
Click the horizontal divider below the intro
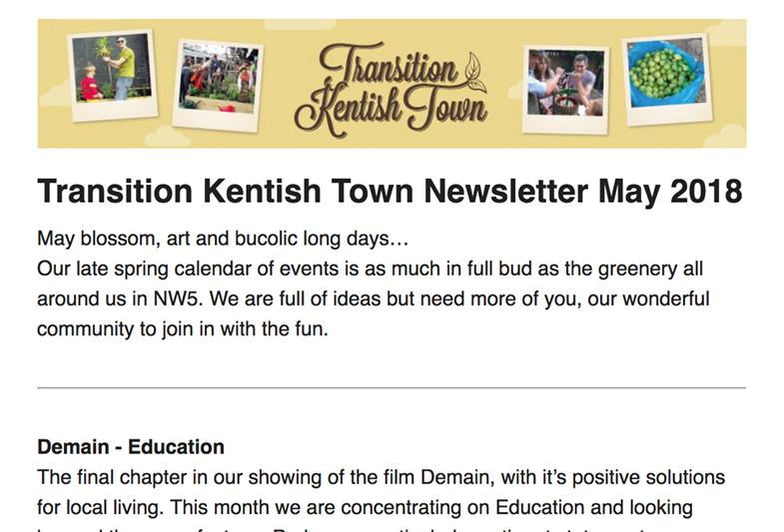(392, 387)
